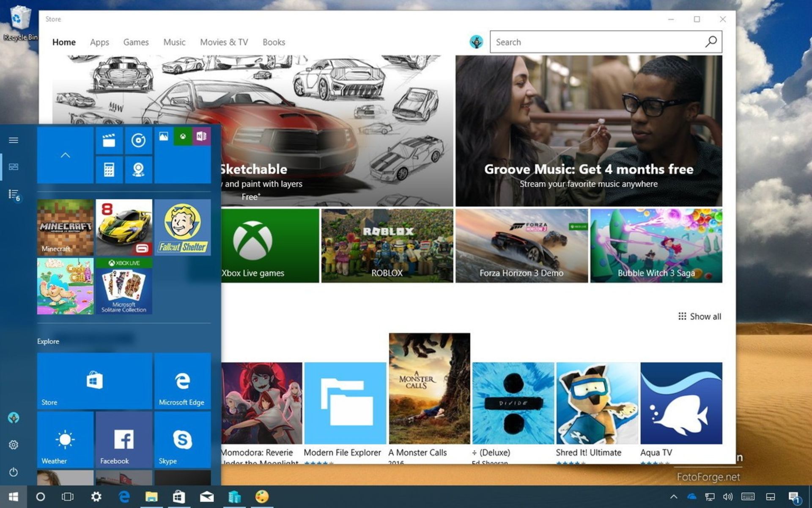Open the Maps tile in Start menu
The image size is (812, 508).
138,170
